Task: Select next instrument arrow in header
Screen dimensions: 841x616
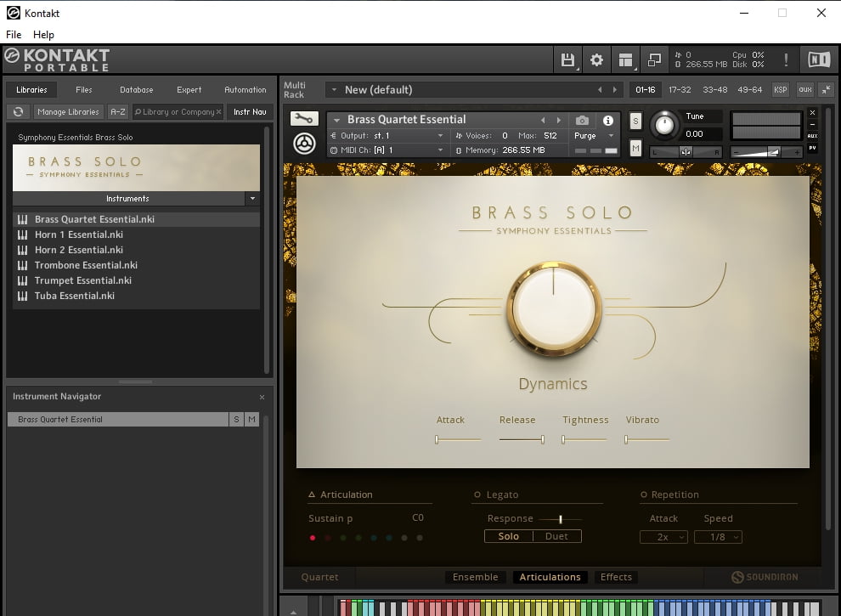Action: click(558, 120)
